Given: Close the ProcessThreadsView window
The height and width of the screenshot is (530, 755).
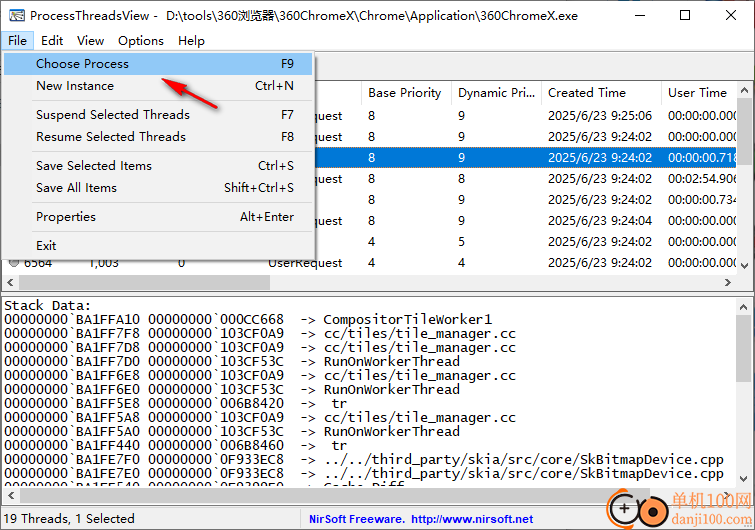Looking at the screenshot, I should click(x=730, y=15).
